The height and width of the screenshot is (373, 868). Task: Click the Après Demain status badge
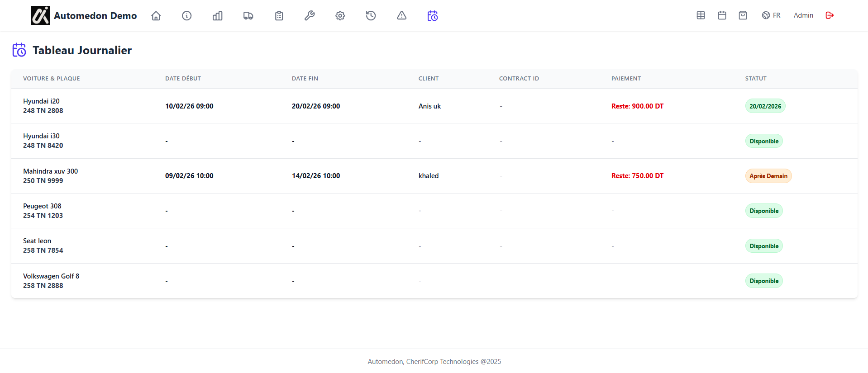point(768,176)
